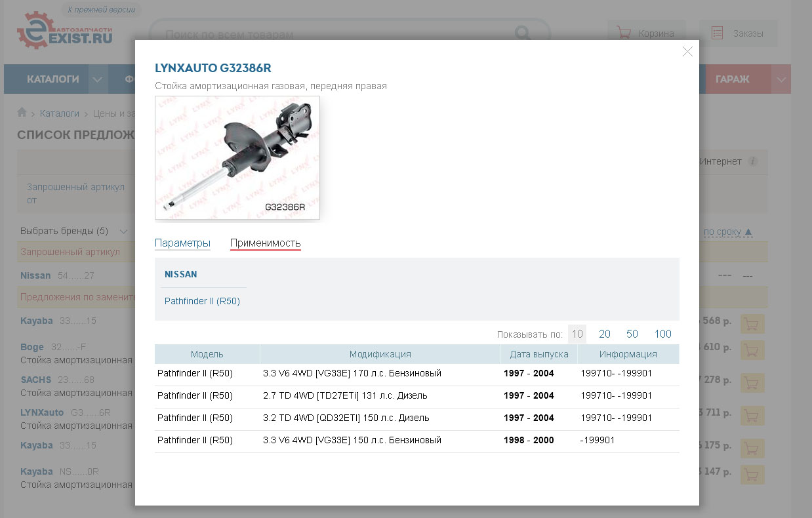Open the Boge brand link

click(32, 347)
